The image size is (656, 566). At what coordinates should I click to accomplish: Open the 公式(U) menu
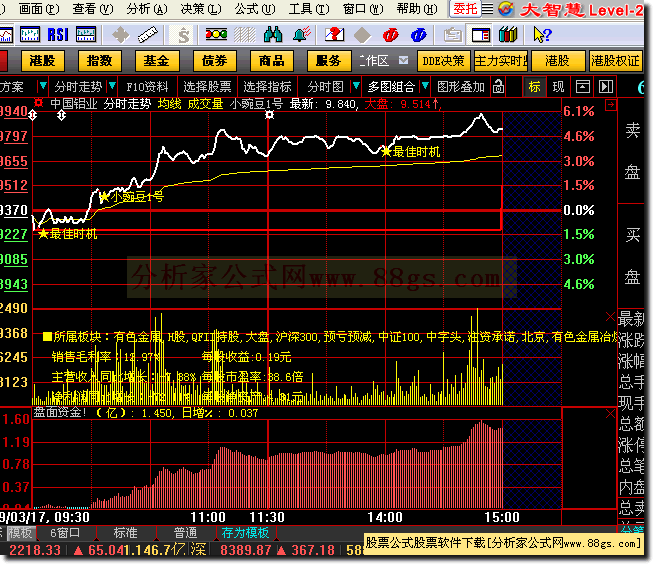[255, 9]
